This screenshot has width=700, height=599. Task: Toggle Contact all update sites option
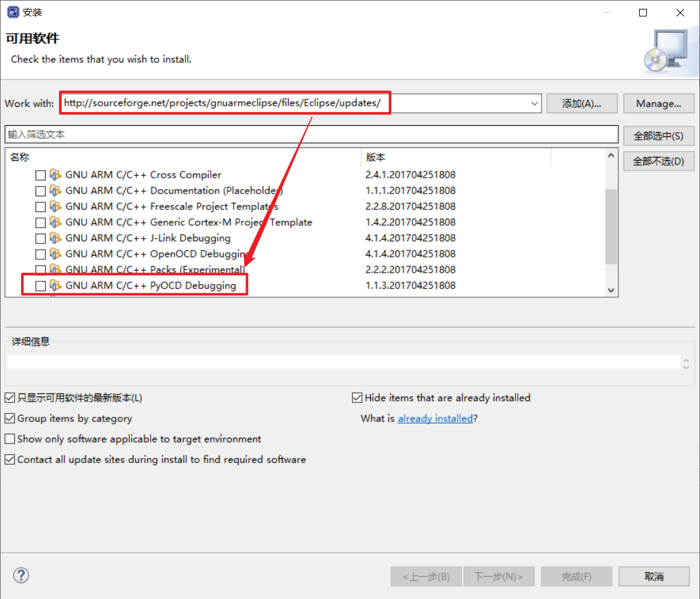[x=10, y=459]
